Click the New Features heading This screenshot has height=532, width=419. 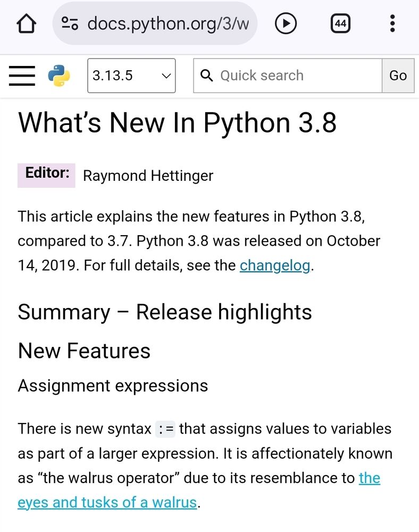click(84, 351)
